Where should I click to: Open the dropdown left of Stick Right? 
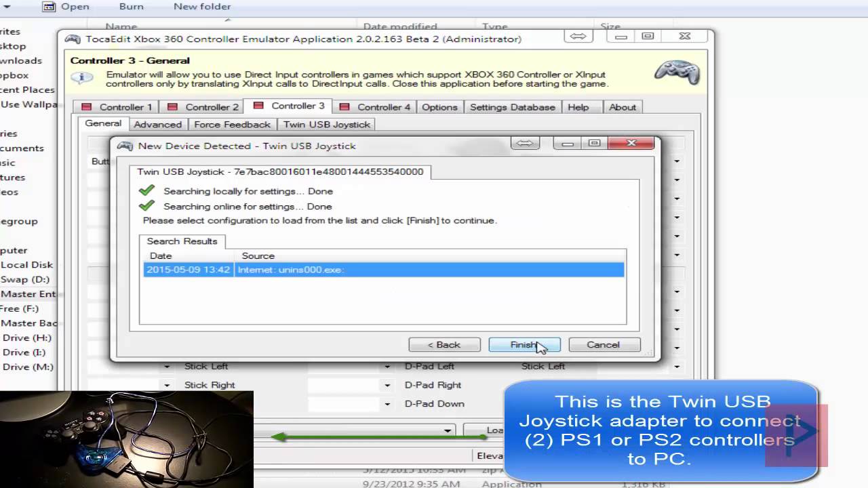[x=167, y=385]
